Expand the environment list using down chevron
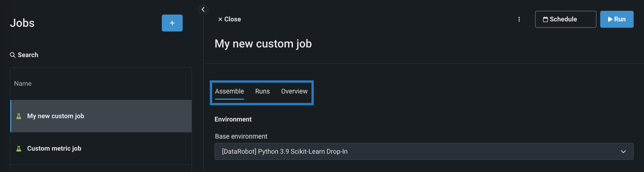Viewport: 644px width, 172px height. (x=623, y=152)
